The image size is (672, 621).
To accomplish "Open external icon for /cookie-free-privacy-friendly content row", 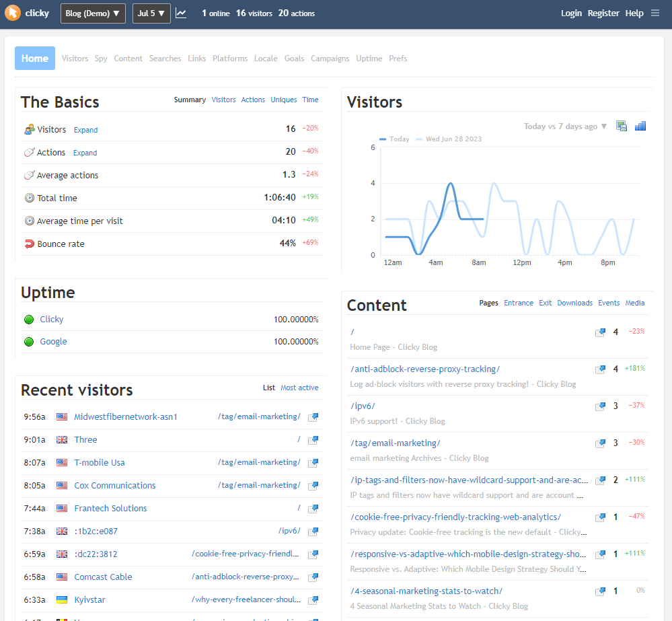I will pos(601,517).
